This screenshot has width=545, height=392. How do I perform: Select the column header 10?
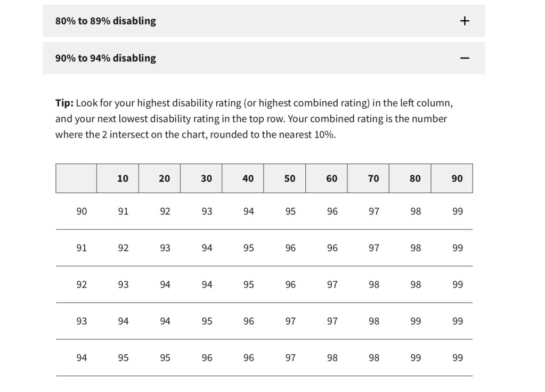pyautogui.click(x=118, y=178)
